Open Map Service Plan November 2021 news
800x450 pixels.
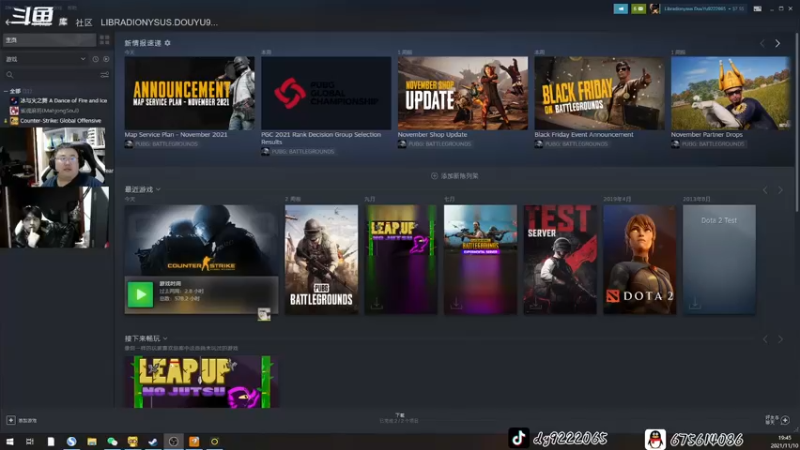(x=189, y=93)
